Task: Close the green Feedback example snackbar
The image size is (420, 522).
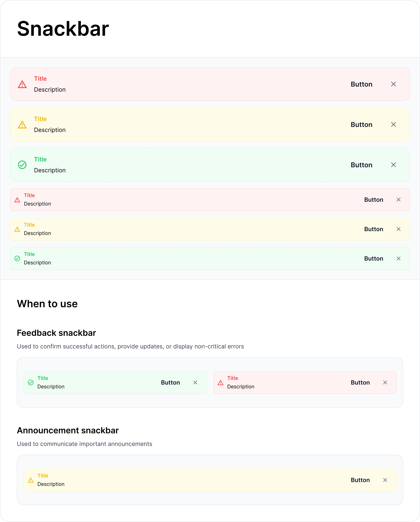Action: 195,382
